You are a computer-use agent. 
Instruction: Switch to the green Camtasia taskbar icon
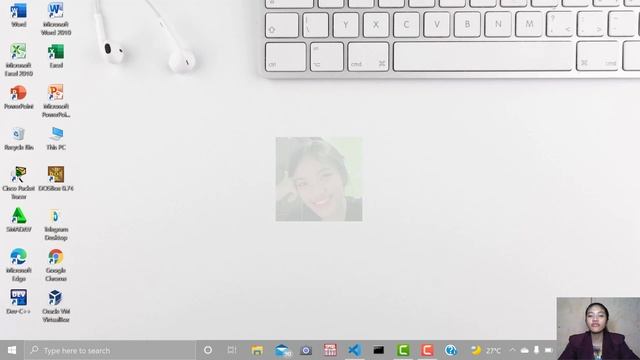[x=403, y=350]
